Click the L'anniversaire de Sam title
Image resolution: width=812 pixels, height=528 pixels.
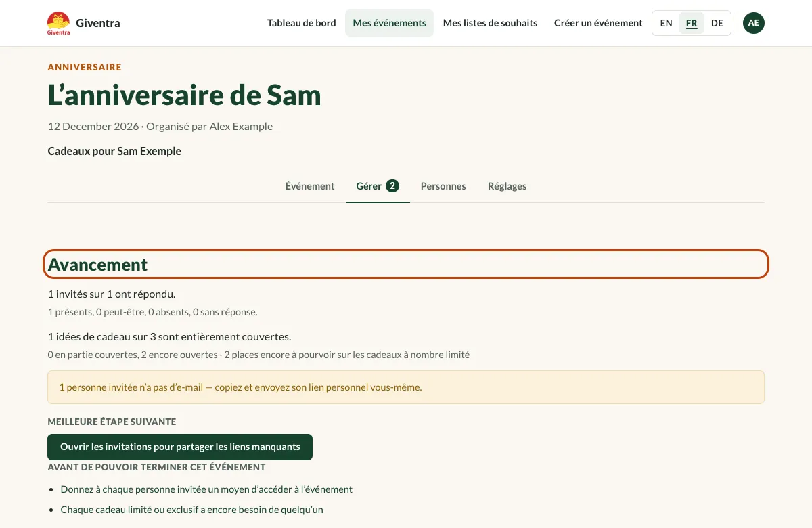184,95
